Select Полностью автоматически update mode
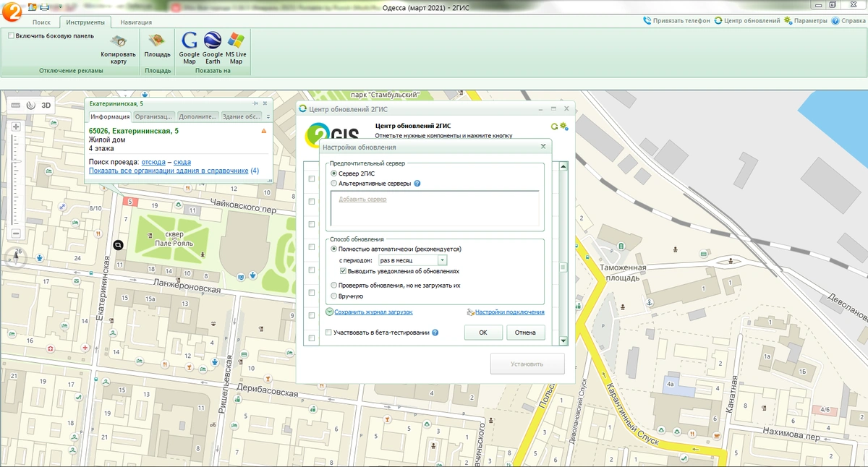 [x=333, y=249]
